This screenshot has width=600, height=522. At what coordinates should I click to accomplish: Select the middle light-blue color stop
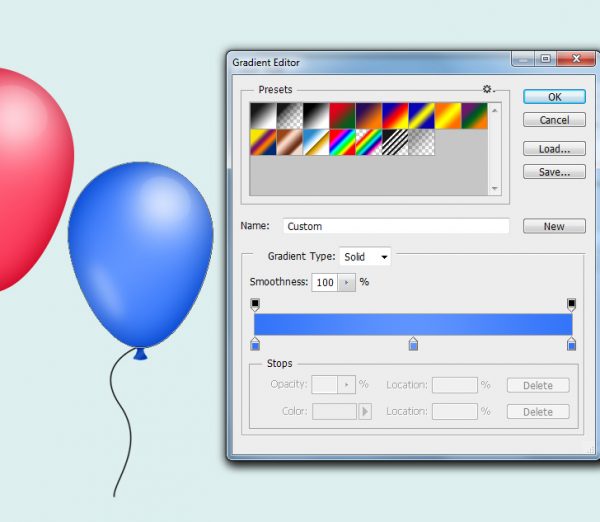pyautogui.click(x=413, y=344)
